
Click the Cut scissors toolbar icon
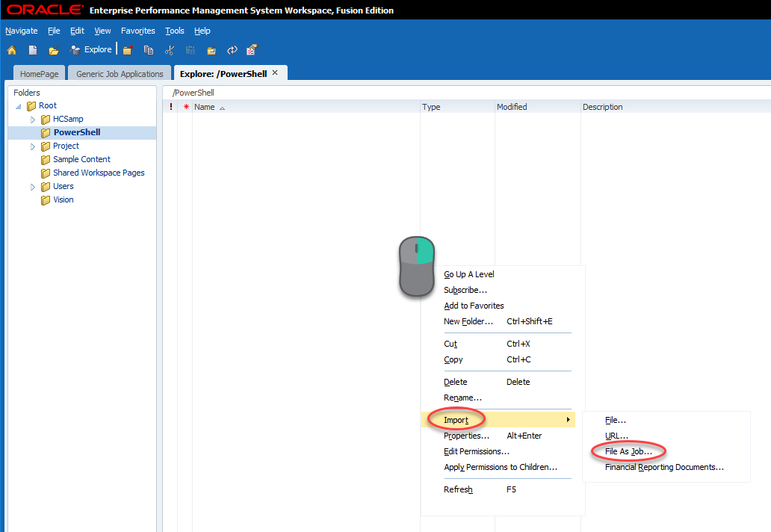tap(170, 50)
